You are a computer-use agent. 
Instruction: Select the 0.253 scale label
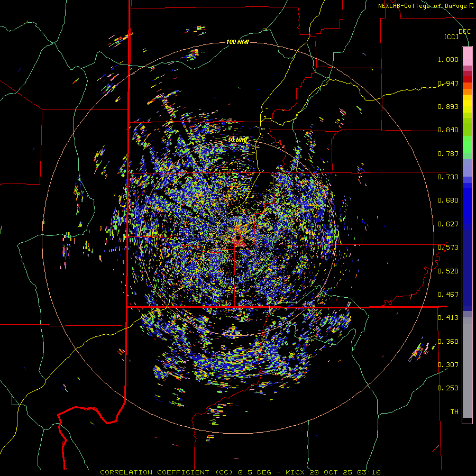[448, 388]
